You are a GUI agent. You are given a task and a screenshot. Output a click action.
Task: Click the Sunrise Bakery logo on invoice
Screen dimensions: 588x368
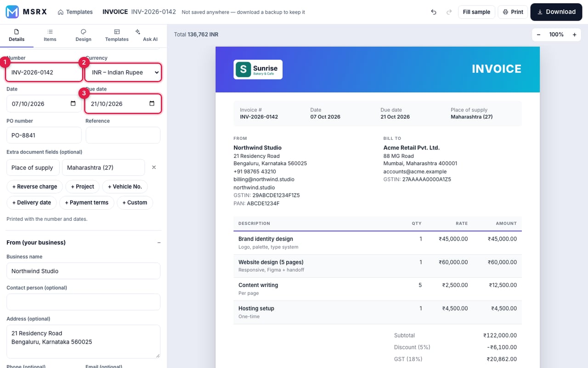coord(258,69)
